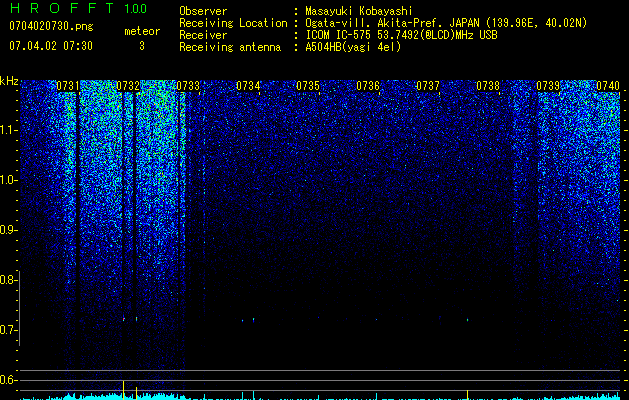Click the 0.6 frequency axis label

(8, 380)
